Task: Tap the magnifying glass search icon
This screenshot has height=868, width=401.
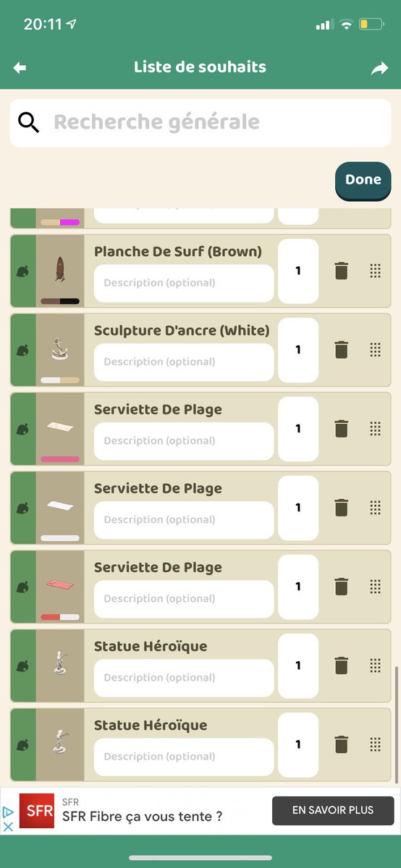Action: pos(28,122)
